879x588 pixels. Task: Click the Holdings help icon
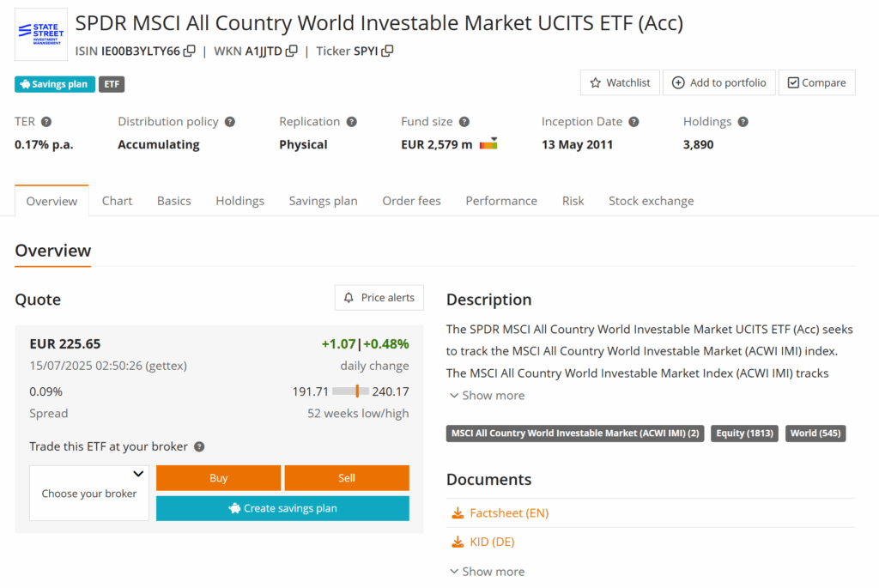coord(743,122)
